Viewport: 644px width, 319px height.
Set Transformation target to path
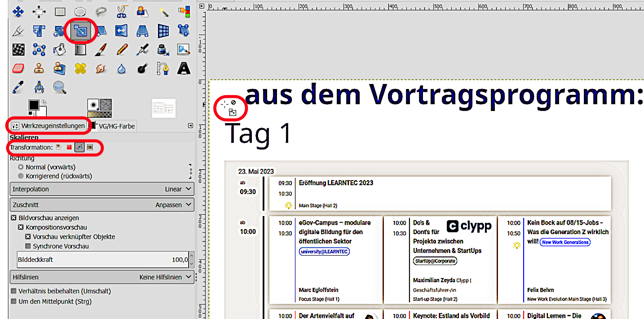tap(80, 147)
